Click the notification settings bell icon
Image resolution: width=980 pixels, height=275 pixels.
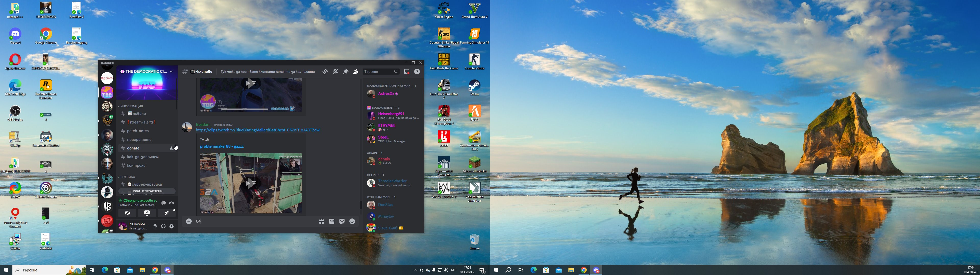(x=335, y=72)
